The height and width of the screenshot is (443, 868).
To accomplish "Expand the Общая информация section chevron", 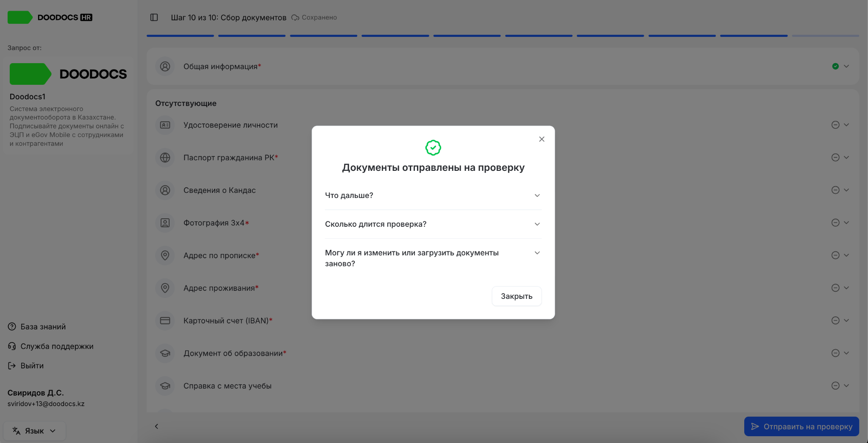I will pyautogui.click(x=846, y=66).
